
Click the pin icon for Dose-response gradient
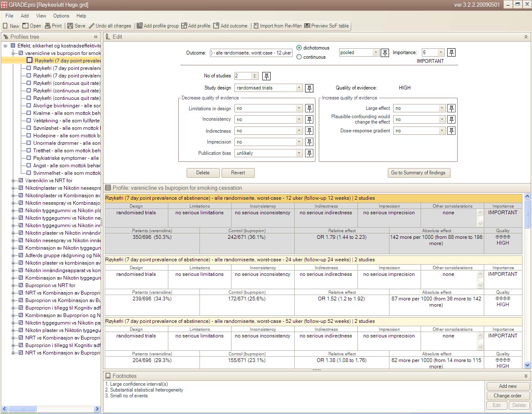tap(451, 131)
